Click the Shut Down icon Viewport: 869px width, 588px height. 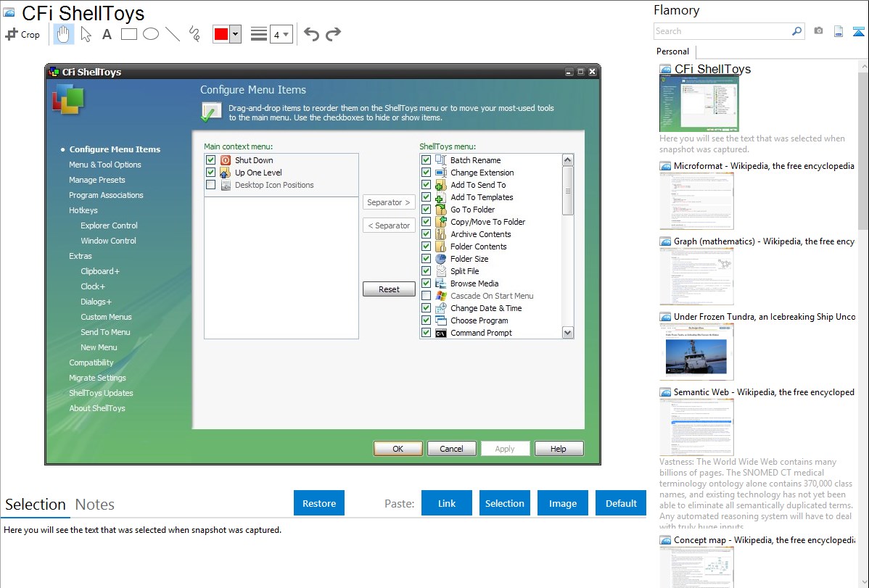pyautogui.click(x=226, y=160)
